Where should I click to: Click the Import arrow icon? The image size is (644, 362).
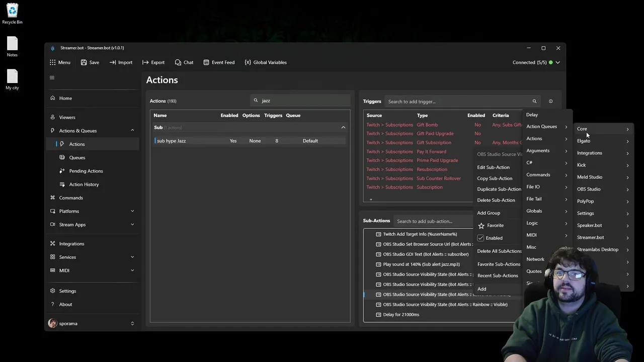point(113,62)
